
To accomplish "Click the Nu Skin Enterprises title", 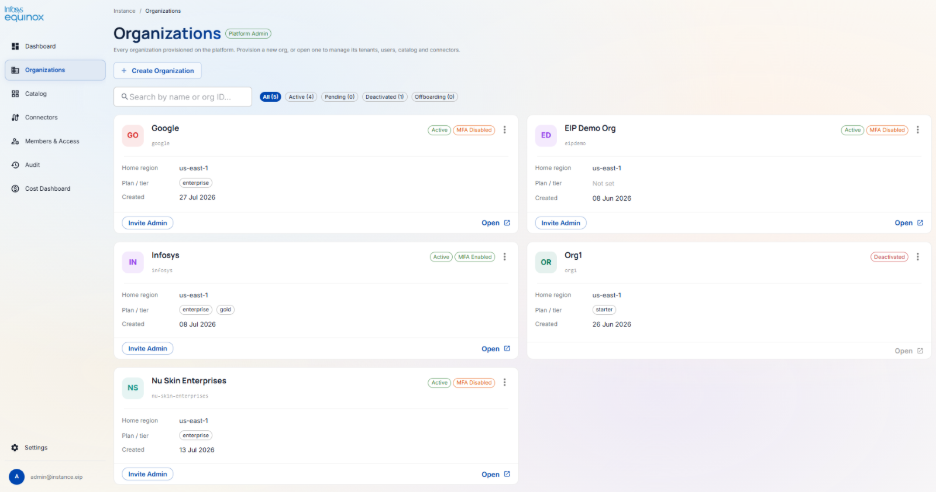I will tap(189, 381).
